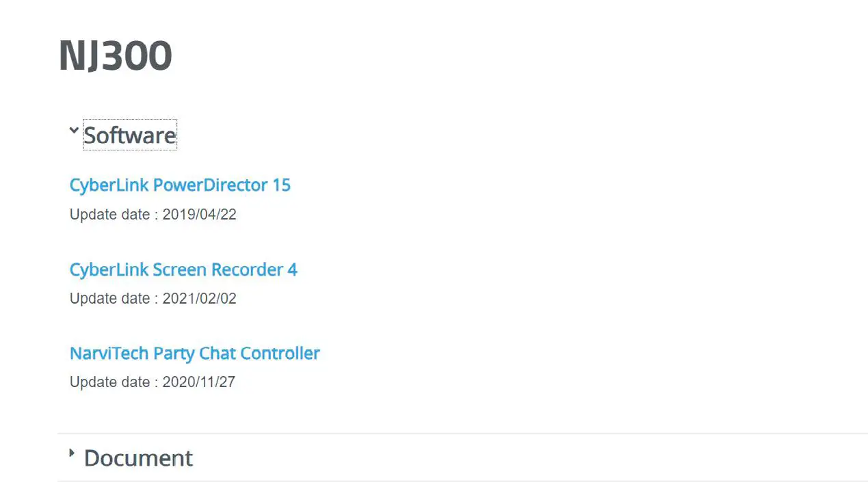Open CyberLink Screen Recorder 4 link
The height and width of the screenshot is (491, 868).
click(x=183, y=269)
